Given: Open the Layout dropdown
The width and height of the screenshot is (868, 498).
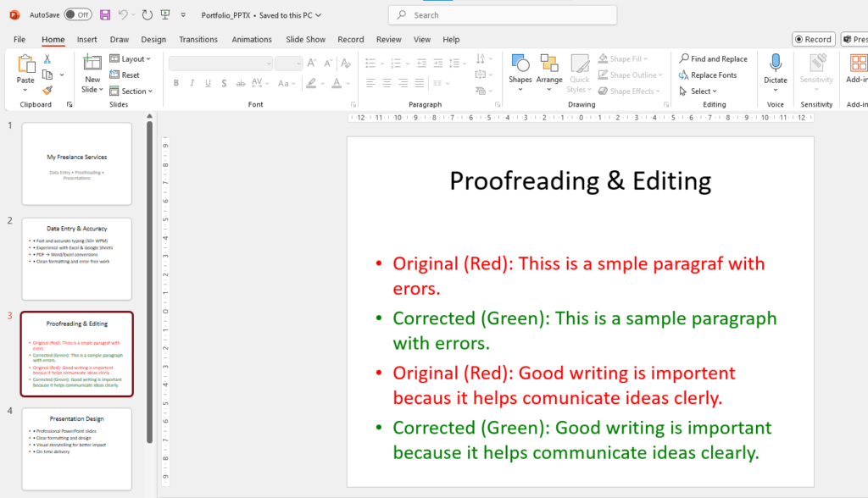Looking at the screenshot, I should coord(130,58).
